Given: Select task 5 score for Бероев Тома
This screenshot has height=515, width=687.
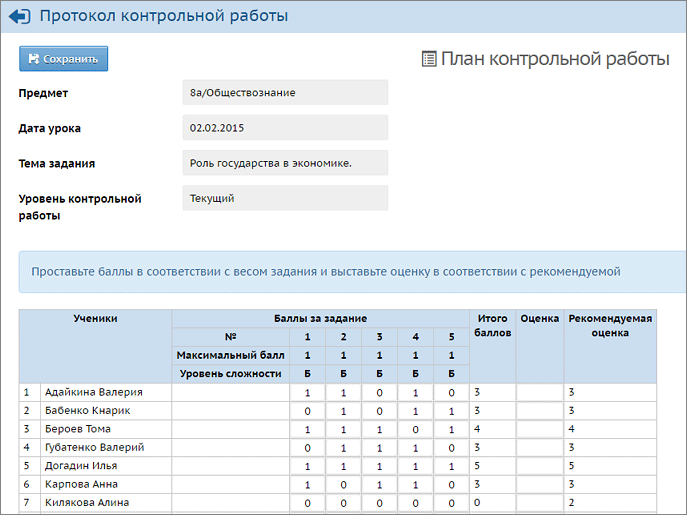Looking at the screenshot, I should [x=452, y=429].
